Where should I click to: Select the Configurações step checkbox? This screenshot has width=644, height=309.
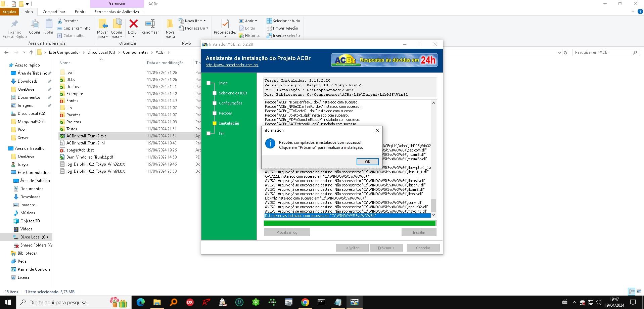tap(215, 103)
